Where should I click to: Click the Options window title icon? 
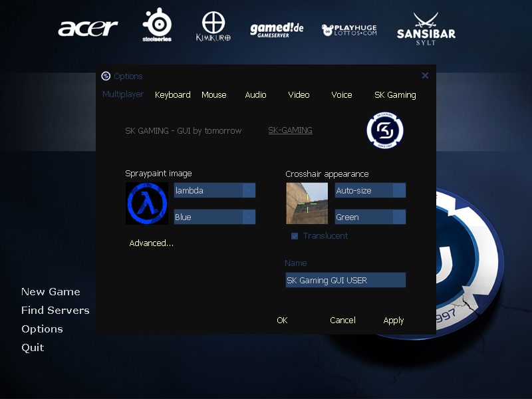[106, 76]
